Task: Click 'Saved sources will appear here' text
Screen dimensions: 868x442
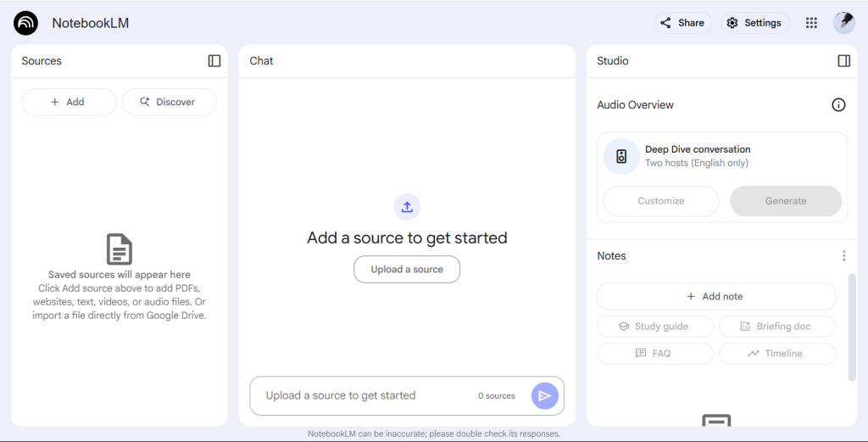Action: pyautogui.click(x=119, y=274)
